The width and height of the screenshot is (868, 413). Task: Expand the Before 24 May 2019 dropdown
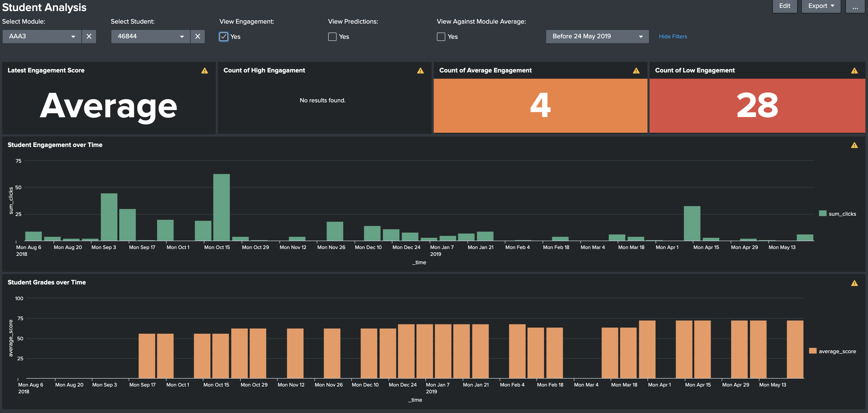[597, 36]
